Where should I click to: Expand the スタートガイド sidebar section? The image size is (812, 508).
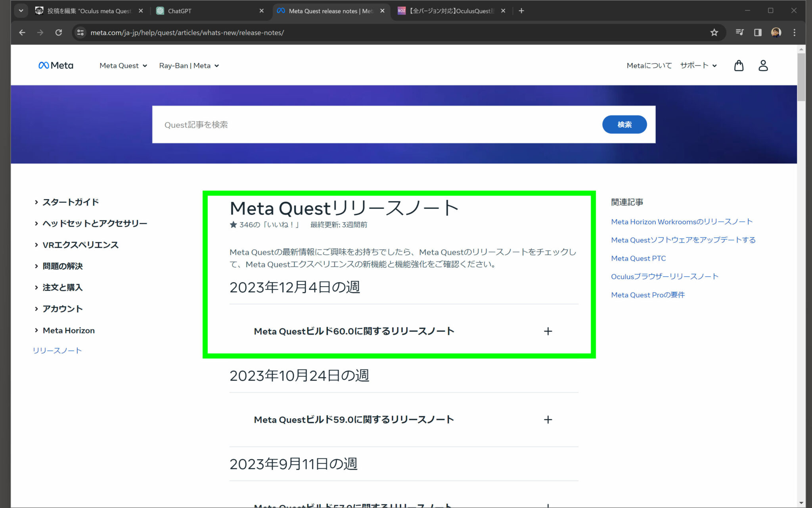[x=71, y=202]
